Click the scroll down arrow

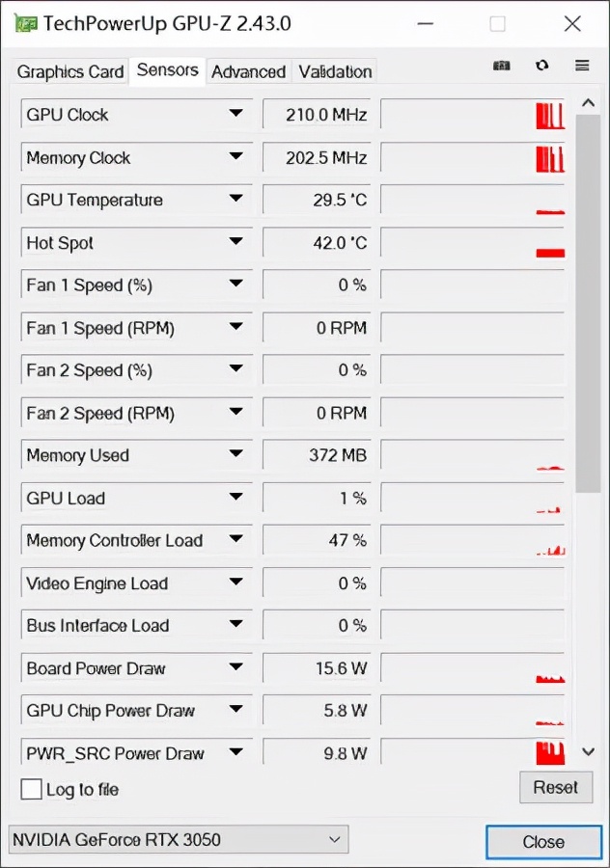tap(588, 751)
